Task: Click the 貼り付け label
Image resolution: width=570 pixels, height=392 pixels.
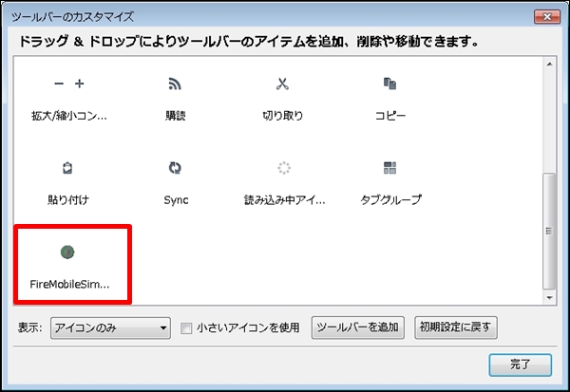Action: tap(68, 200)
